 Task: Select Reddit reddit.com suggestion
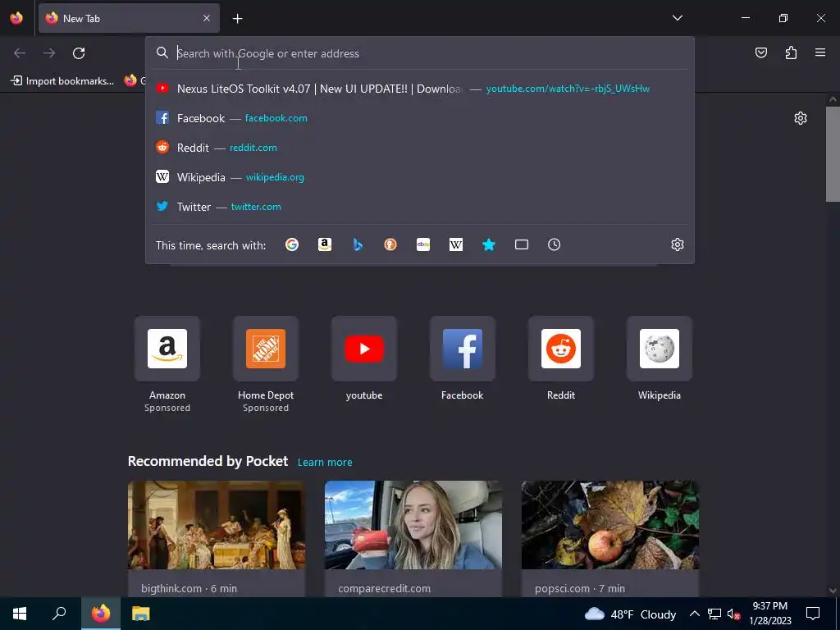tap(420, 148)
